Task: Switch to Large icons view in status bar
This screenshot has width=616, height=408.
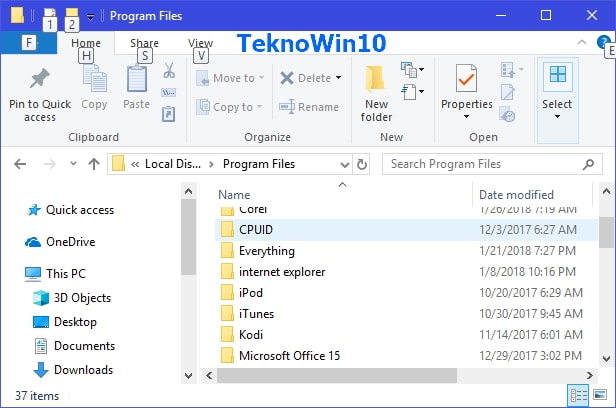Action: 600,395
